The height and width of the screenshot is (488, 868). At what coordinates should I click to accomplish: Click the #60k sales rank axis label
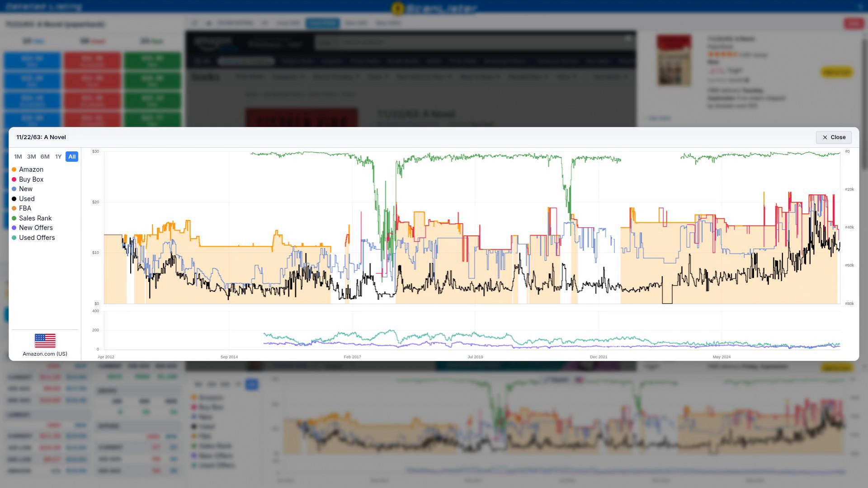[x=849, y=265]
